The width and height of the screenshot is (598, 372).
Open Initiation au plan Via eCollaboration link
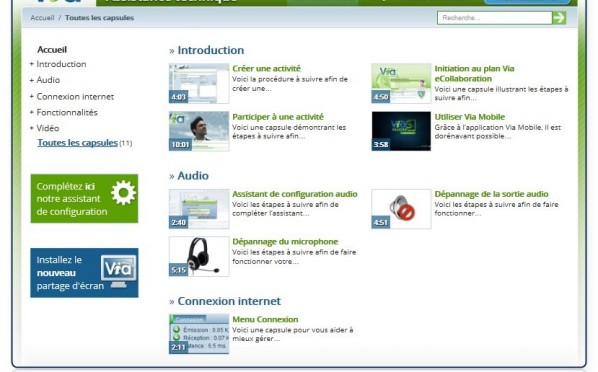point(474,74)
